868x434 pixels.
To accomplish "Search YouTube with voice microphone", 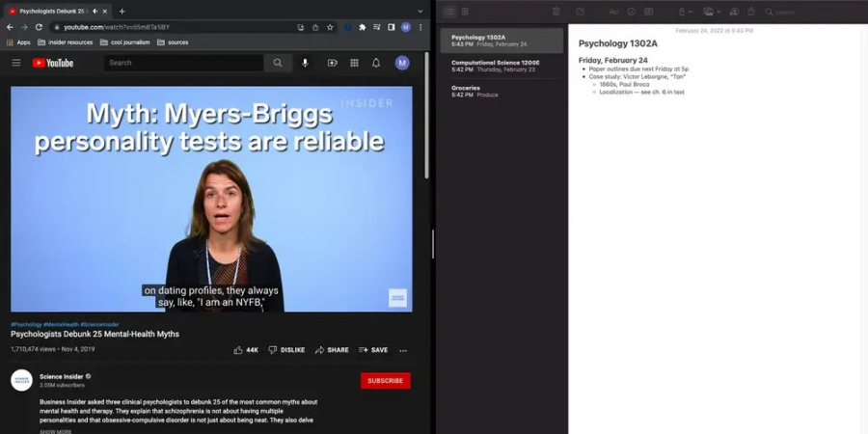I will [305, 63].
